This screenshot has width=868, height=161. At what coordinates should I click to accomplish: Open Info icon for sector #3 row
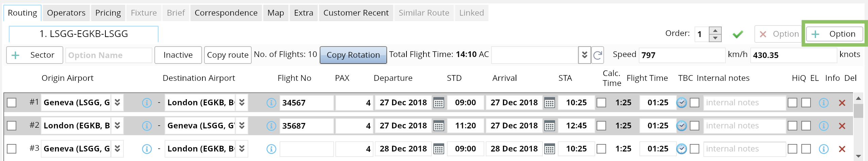click(823, 149)
